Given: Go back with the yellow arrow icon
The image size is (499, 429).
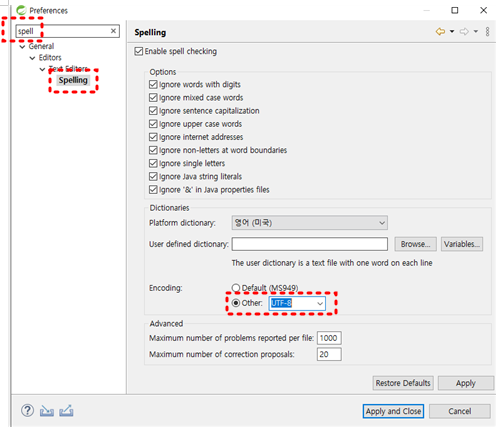Looking at the screenshot, I should pyautogui.click(x=440, y=32).
